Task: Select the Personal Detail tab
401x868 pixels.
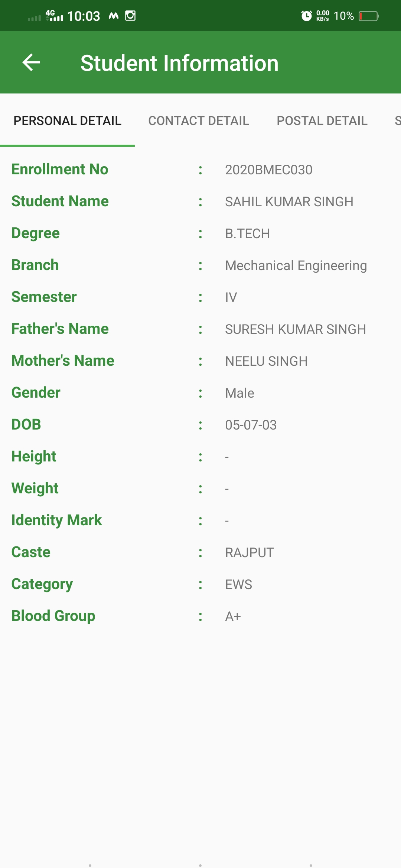Action: tap(68, 121)
